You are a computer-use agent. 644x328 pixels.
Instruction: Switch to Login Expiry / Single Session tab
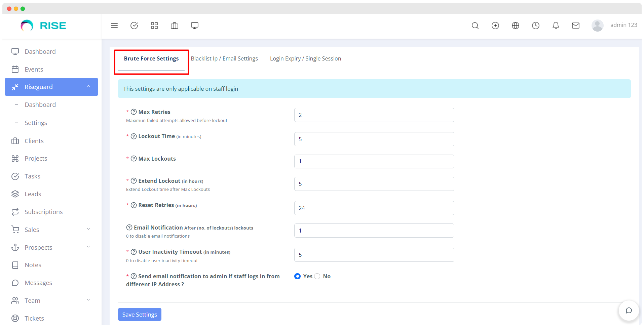pos(305,58)
